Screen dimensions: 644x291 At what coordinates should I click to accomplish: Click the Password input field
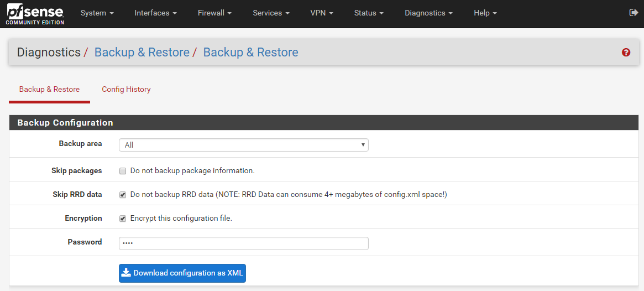243,243
